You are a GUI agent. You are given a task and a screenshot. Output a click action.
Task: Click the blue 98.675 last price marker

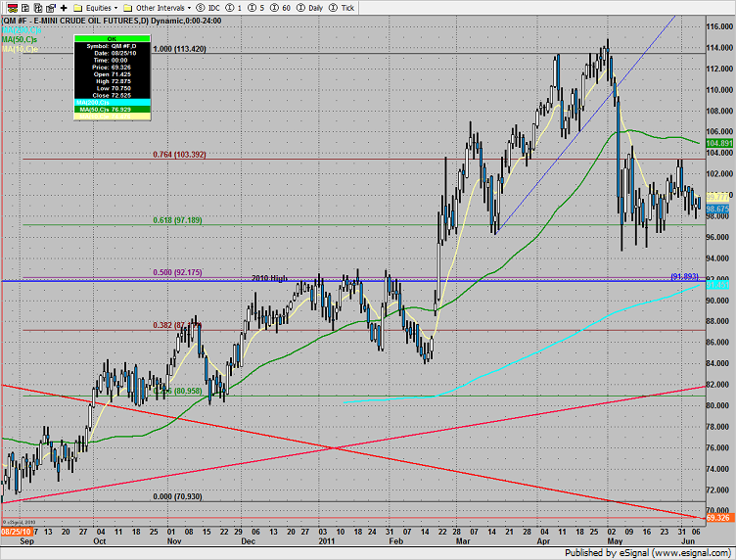click(x=717, y=209)
